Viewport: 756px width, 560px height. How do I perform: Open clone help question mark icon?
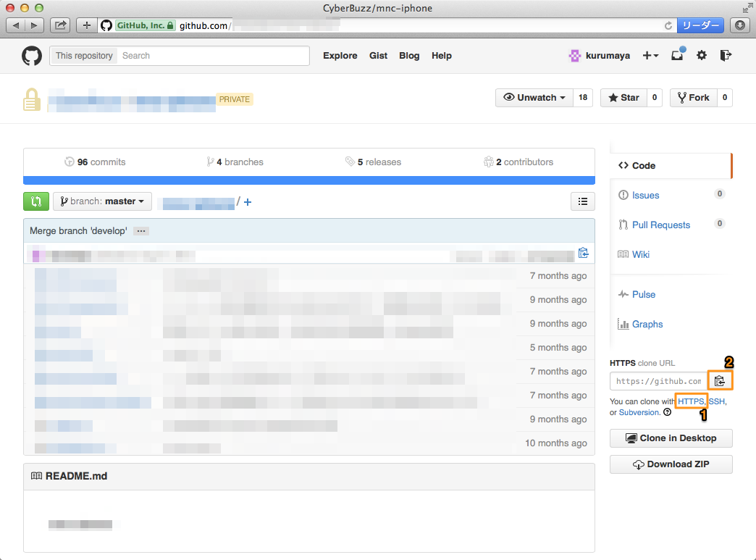point(667,412)
